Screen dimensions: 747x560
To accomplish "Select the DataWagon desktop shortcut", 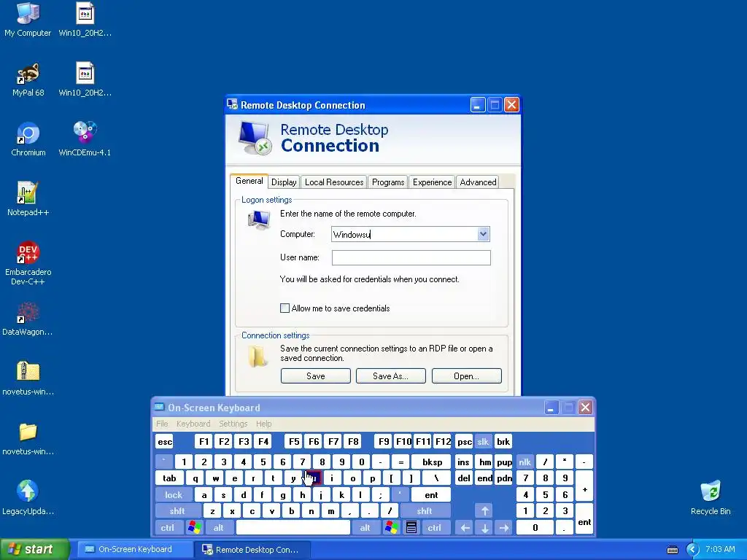I will (28, 319).
